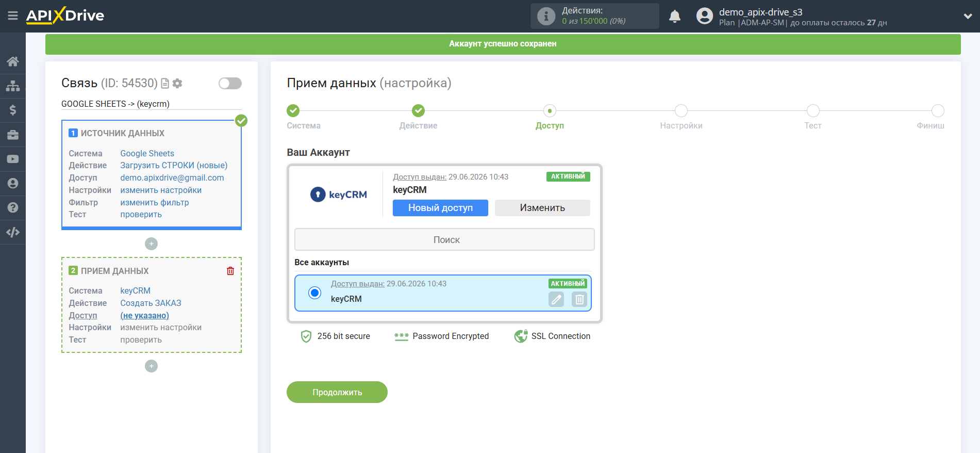
Task: Click the Продолжить button
Action: coord(337,392)
